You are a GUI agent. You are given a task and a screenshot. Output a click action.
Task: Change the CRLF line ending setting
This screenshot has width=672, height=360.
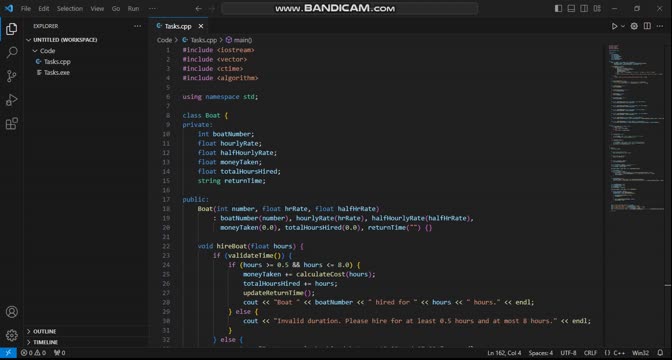point(590,353)
